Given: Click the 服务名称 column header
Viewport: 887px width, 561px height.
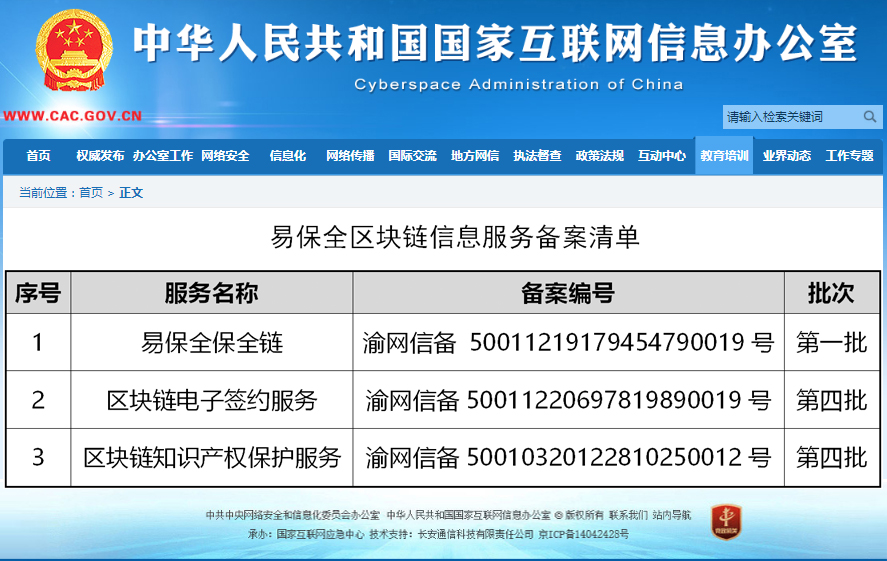Looking at the screenshot, I should 212,293.
